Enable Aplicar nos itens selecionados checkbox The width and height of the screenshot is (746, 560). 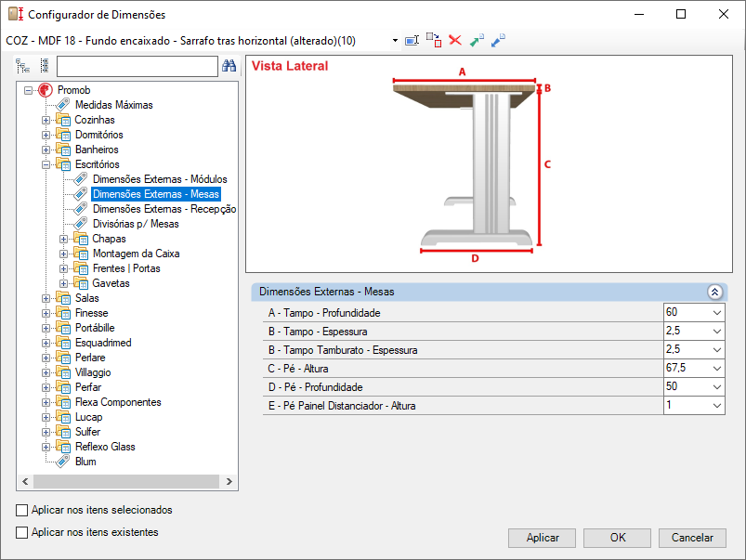point(22,510)
